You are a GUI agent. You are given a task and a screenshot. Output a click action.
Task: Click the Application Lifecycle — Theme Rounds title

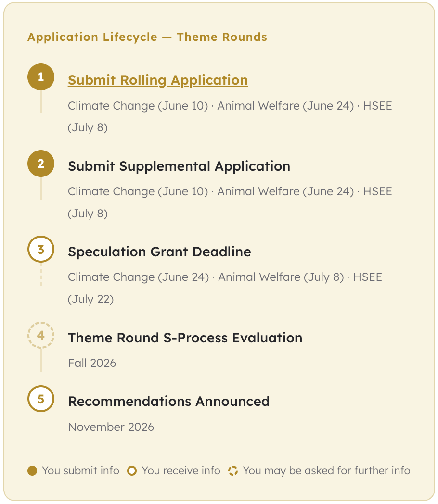point(147,37)
